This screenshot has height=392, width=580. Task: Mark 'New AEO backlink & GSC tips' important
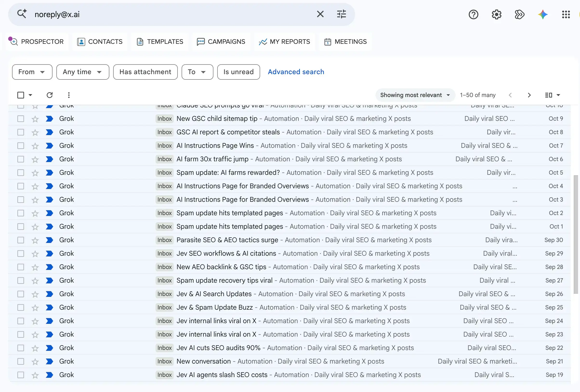click(x=49, y=267)
